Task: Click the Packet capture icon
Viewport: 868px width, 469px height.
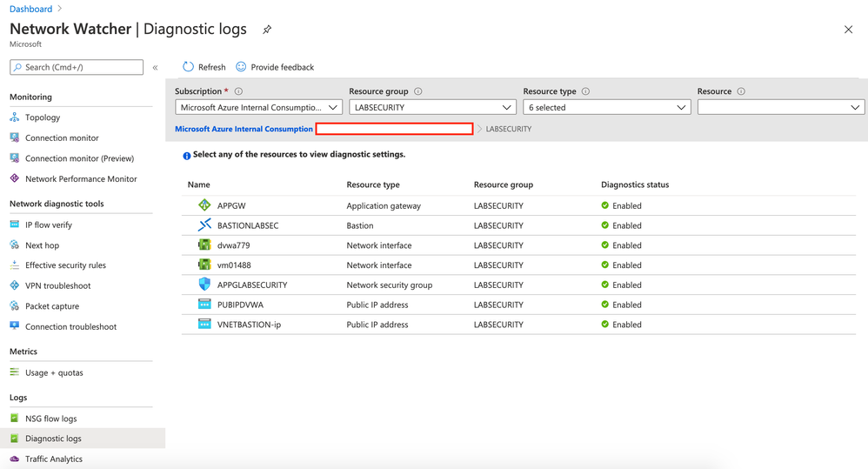Action: (x=15, y=305)
